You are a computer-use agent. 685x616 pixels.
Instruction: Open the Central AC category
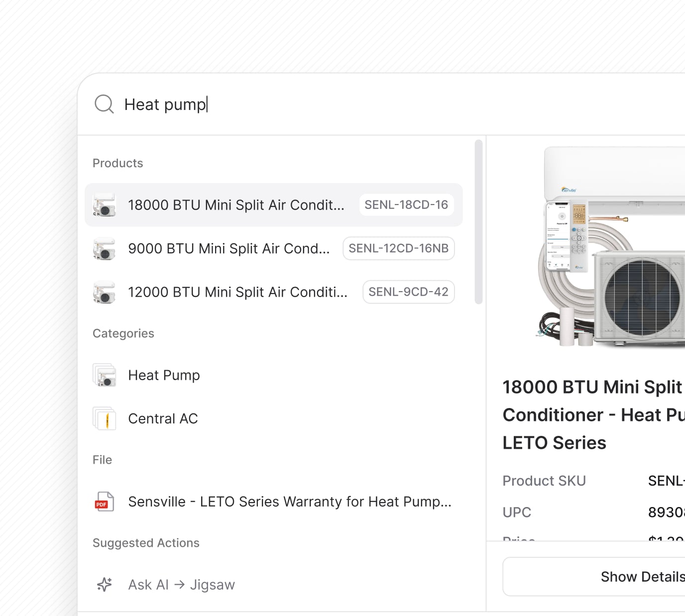[x=273, y=418]
